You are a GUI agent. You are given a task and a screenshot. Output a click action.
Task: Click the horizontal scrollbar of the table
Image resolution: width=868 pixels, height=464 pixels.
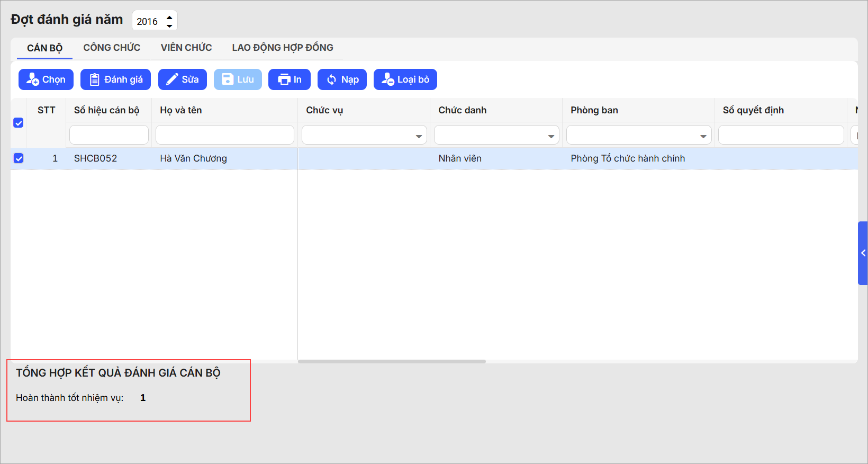click(392, 362)
